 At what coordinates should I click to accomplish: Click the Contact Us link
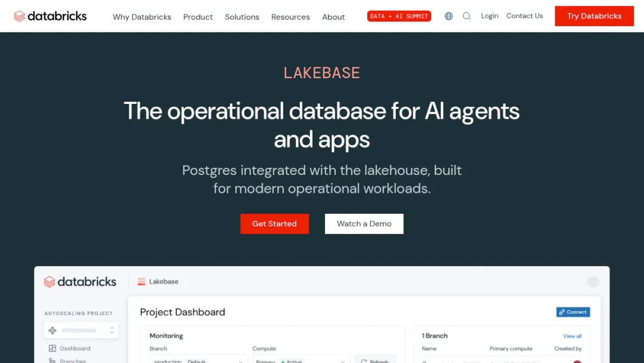tap(525, 16)
